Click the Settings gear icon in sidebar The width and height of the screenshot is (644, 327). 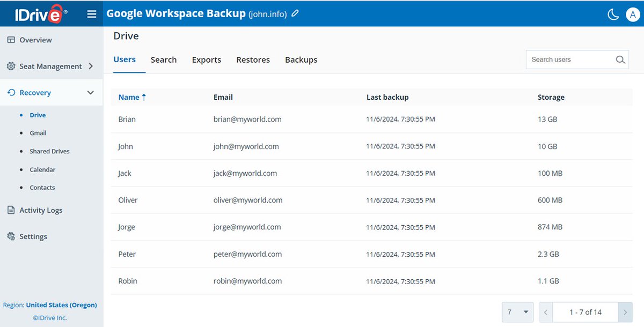point(11,236)
